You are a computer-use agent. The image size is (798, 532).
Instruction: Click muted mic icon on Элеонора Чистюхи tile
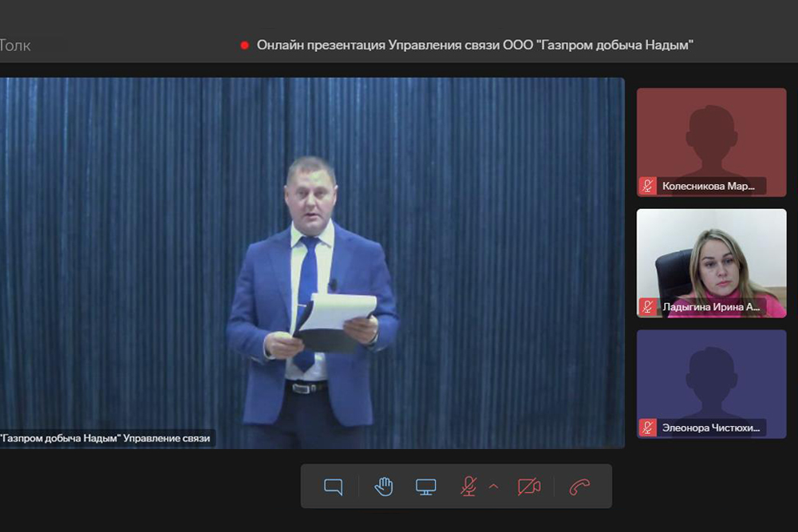click(x=647, y=428)
